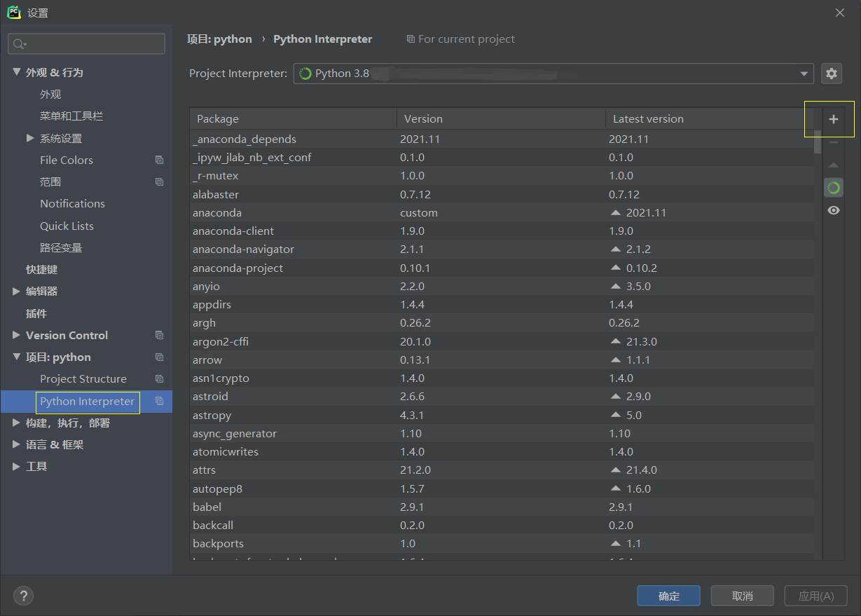This screenshot has height=616, width=861.
Task: Sort by Latest version column header
Action: 710,119
